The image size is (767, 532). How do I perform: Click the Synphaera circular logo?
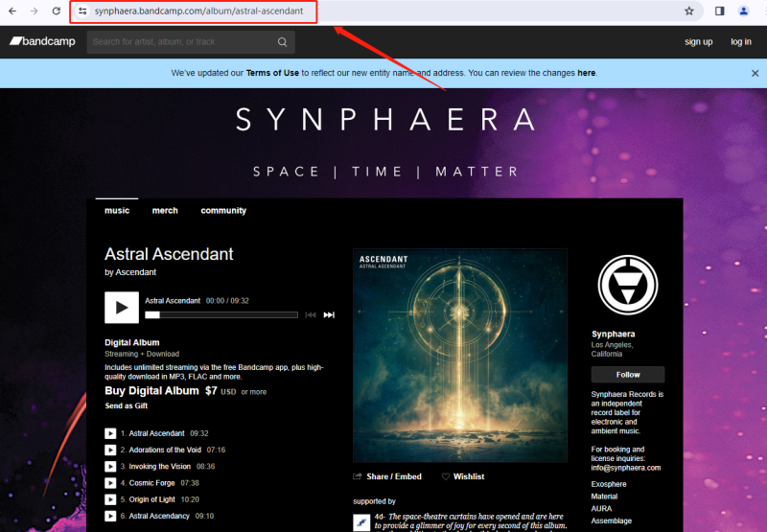click(x=628, y=285)
